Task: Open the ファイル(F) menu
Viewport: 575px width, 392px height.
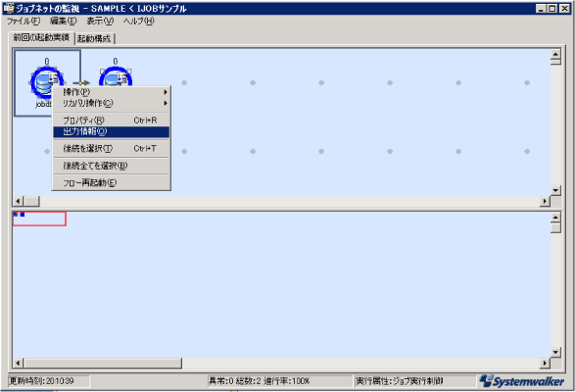Action: pos(24,22)
